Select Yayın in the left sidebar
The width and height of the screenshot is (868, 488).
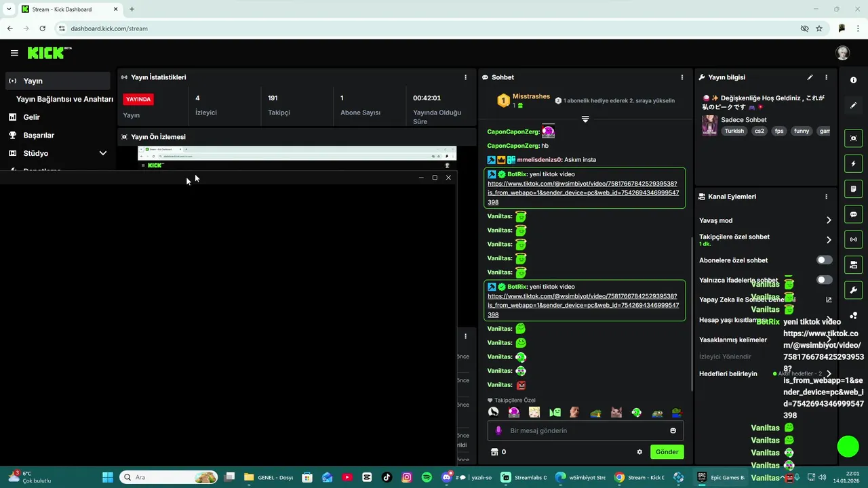click(58, 81)
